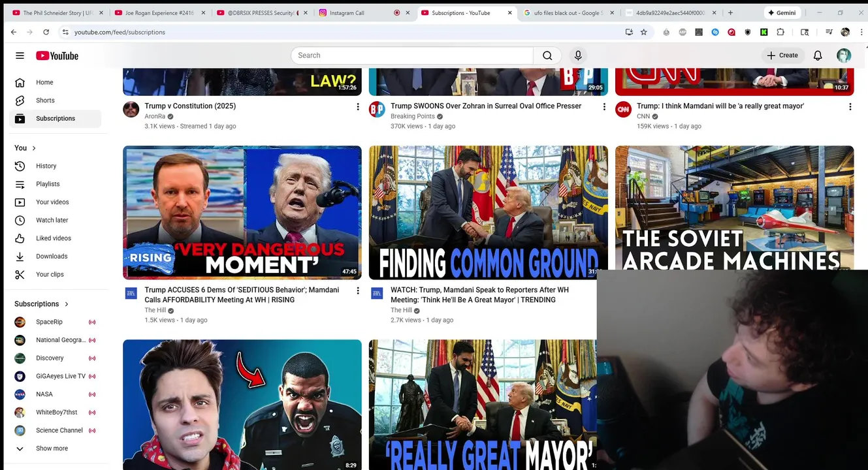Open History from sidebar

click(56, 166)
